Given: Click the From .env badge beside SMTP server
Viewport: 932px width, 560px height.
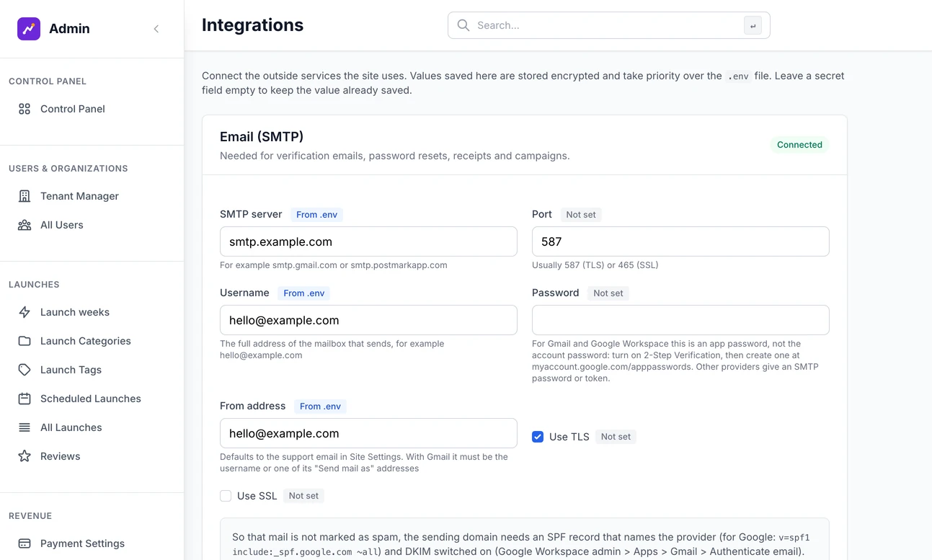Looking at the screenshot, I should [317, 215].
